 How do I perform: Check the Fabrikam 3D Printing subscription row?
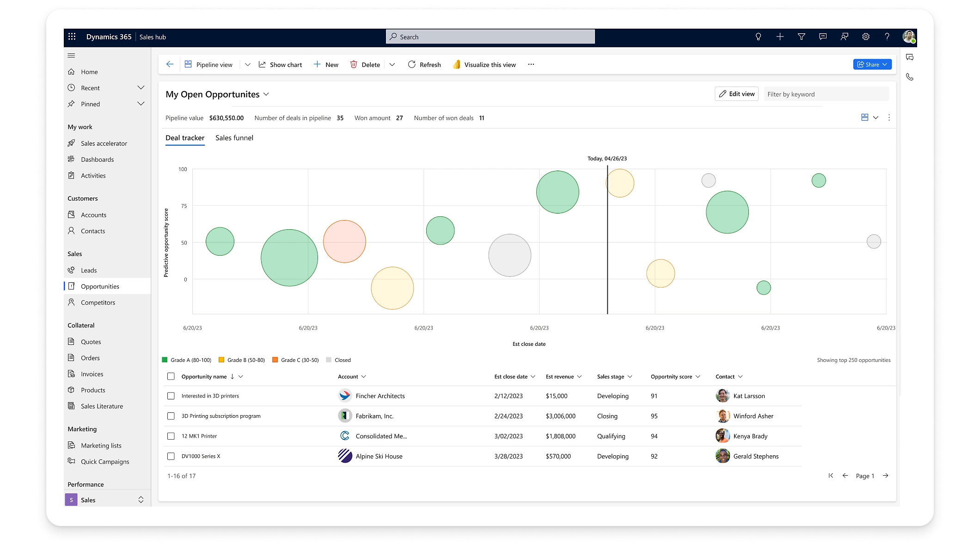pyautogui.click(x=171, y=416)
